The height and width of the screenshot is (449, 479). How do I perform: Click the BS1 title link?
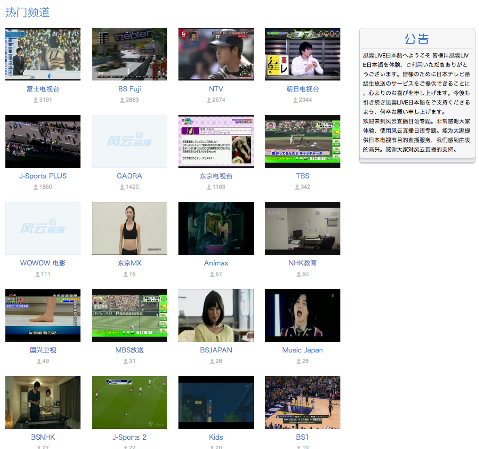[x=303, y=437]
